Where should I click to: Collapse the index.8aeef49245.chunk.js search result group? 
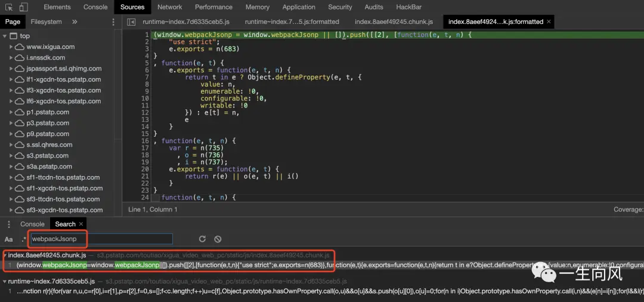5,255
